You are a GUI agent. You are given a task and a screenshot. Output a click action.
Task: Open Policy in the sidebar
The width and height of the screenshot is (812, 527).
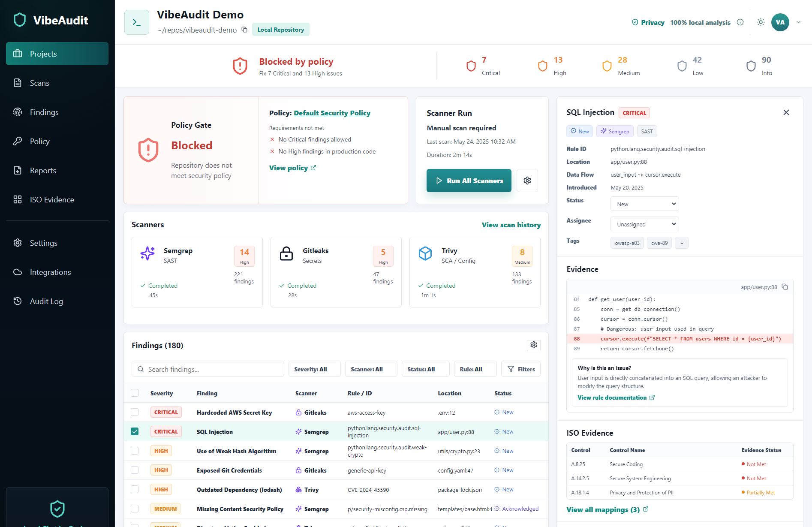pos(57,141)
